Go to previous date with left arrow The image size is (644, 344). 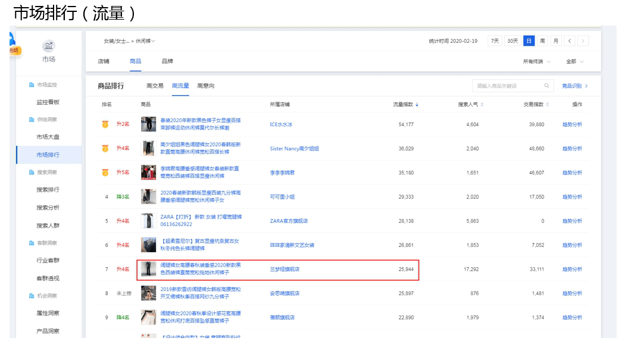point(570,41)
